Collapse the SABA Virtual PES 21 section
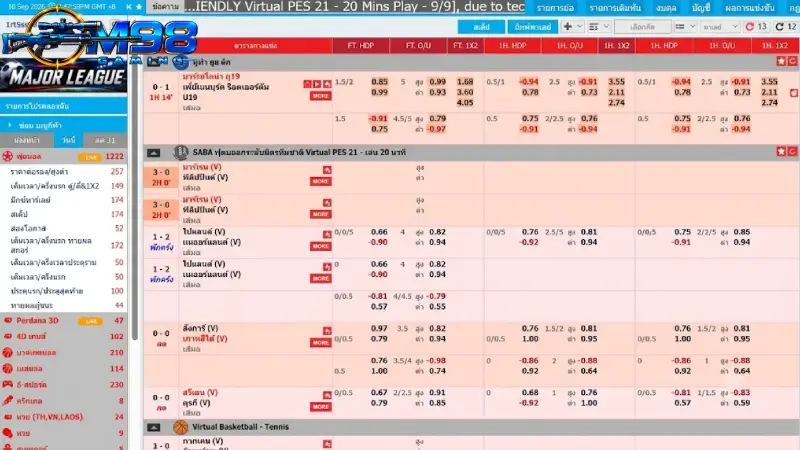Image resolution: width=800 pixels, height=450 pixels. [154, 153]
